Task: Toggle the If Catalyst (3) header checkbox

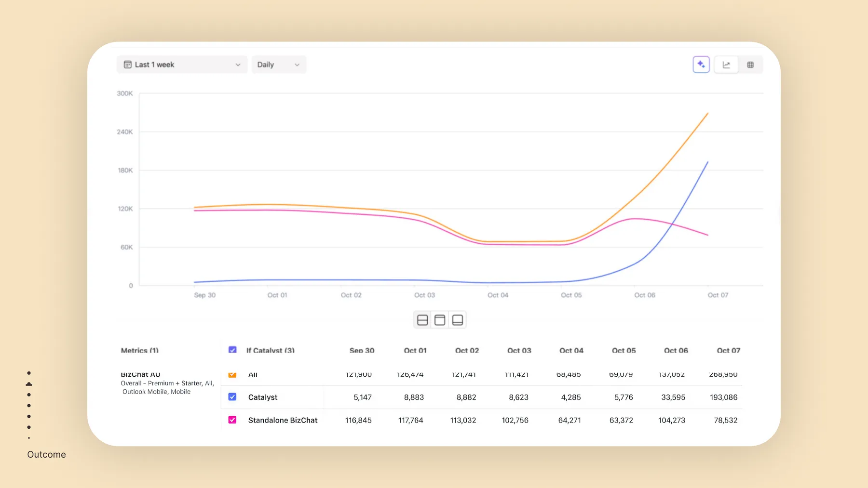Action: 232,350
